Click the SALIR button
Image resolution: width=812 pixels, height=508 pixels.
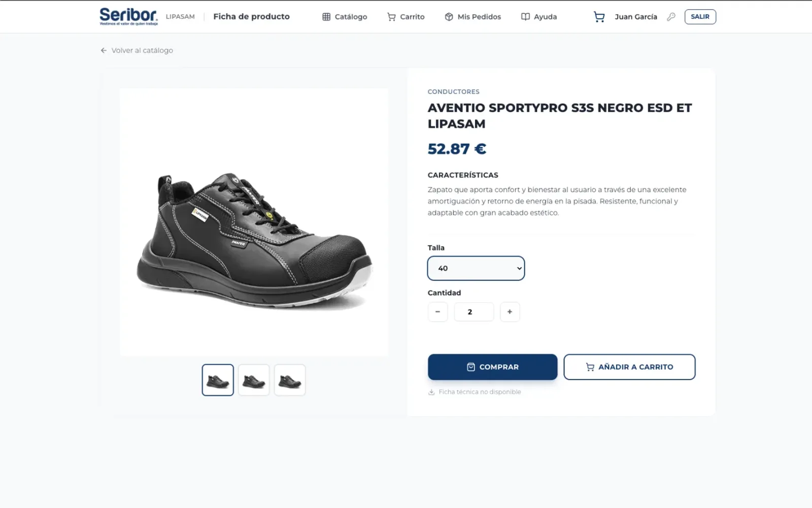tap(700, 17)
